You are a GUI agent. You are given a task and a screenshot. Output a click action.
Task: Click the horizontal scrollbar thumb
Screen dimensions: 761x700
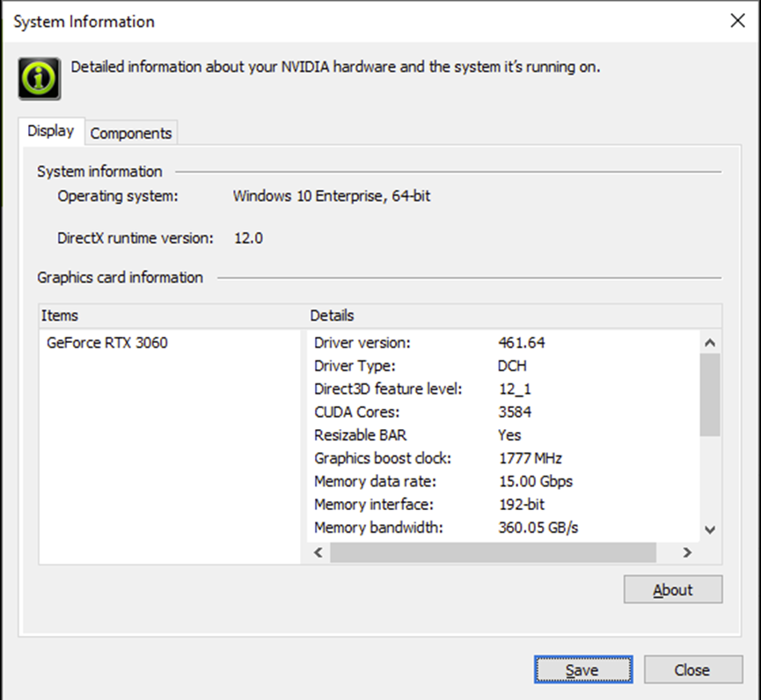click(x=493, y=552)
